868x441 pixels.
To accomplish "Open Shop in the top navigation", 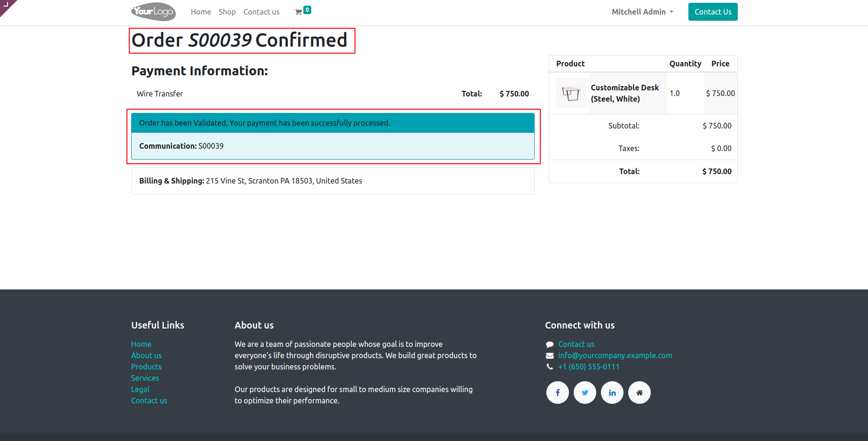I will pos(227,12).
